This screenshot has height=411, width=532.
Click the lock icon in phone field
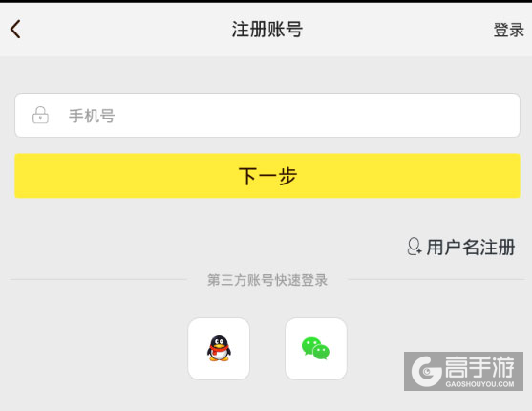tap(40, 115)
